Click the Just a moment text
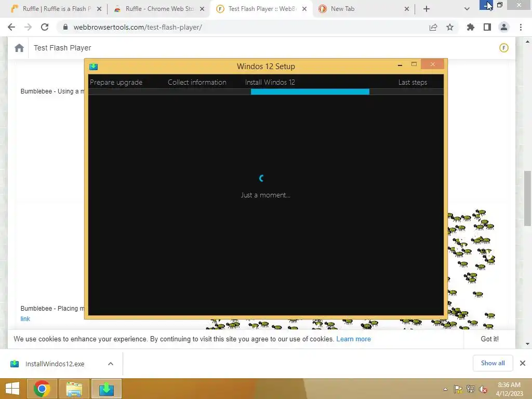Viewport: 532px width, 399px height. pos(265,195)
